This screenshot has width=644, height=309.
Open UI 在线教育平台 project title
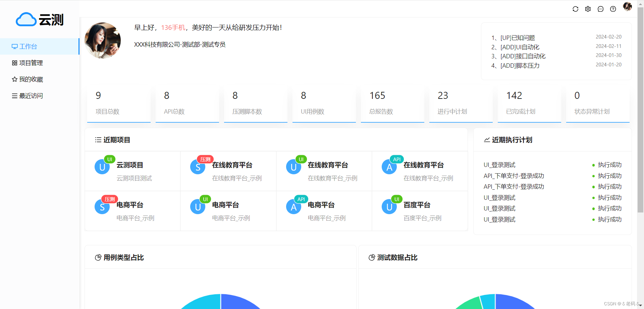[x=328, y=165]
